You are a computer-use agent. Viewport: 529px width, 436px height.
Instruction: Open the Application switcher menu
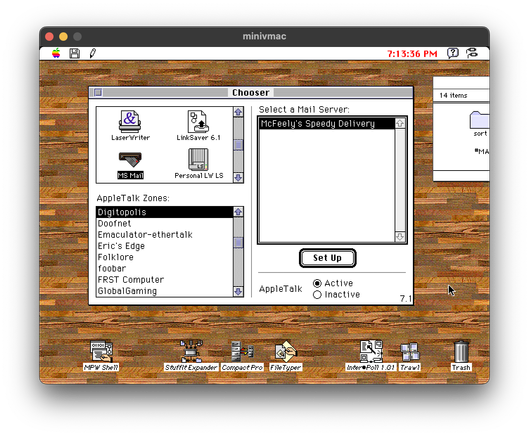(472, 53)
